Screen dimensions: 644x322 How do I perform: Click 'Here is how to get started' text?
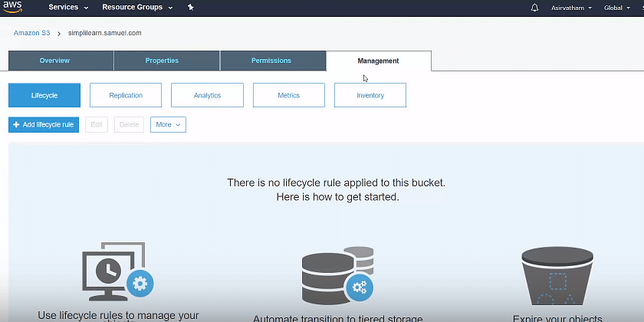(x=337, y=197)
